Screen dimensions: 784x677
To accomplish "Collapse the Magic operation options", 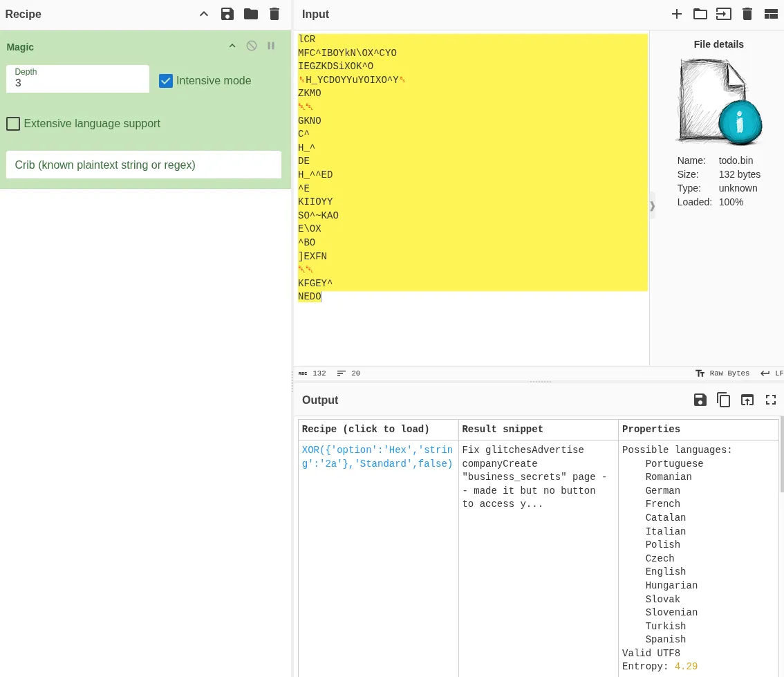I will click(x=232, y=46).
